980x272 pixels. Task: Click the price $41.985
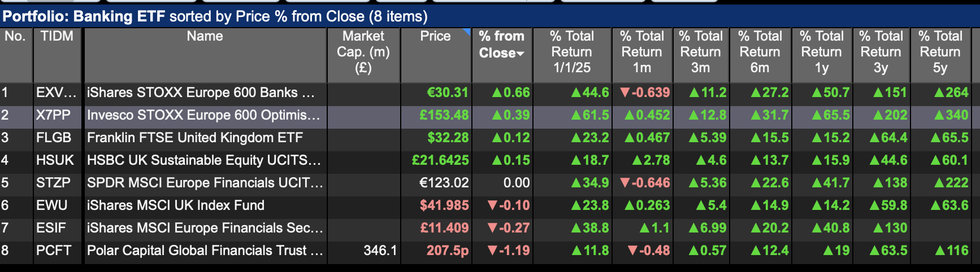click(444, 205)
